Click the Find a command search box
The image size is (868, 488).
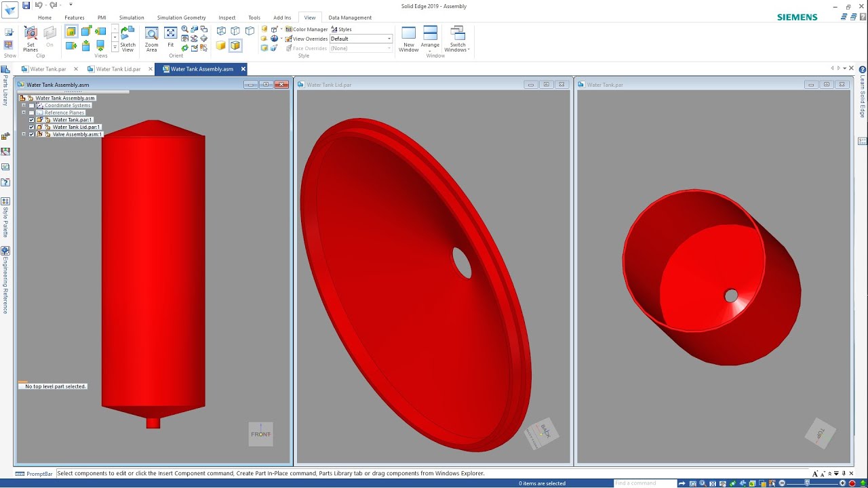pyautogui.click(x=644, y=483)
